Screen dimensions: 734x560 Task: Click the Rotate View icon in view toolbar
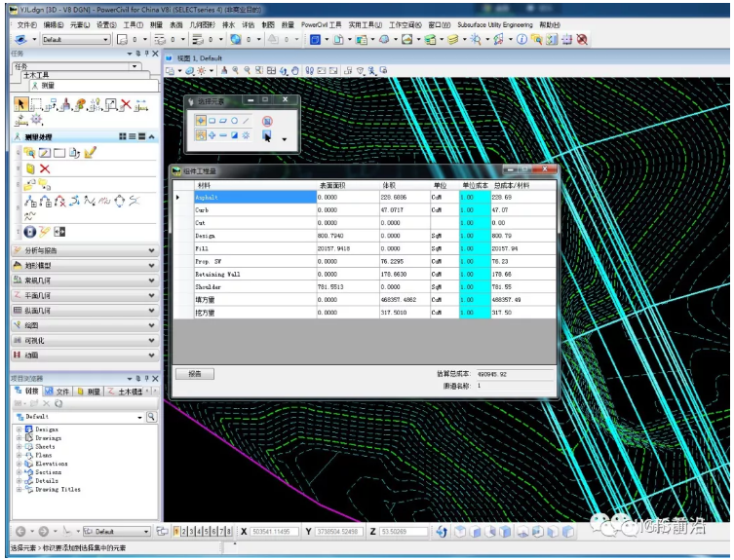click(x=284, y=71)
